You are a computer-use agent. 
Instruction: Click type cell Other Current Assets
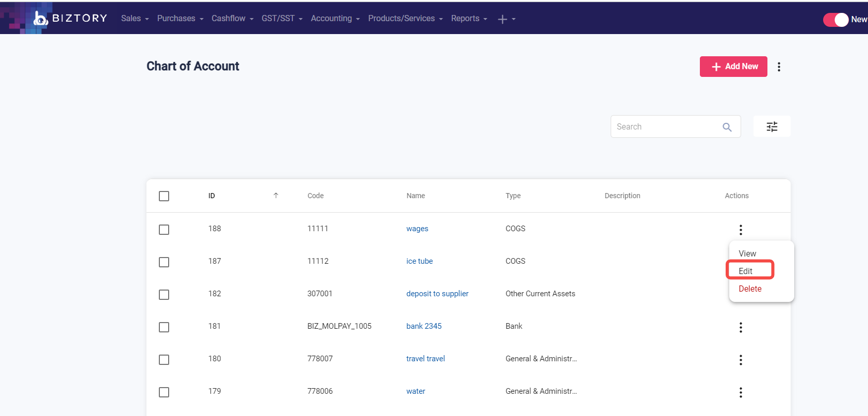[541, 294]
